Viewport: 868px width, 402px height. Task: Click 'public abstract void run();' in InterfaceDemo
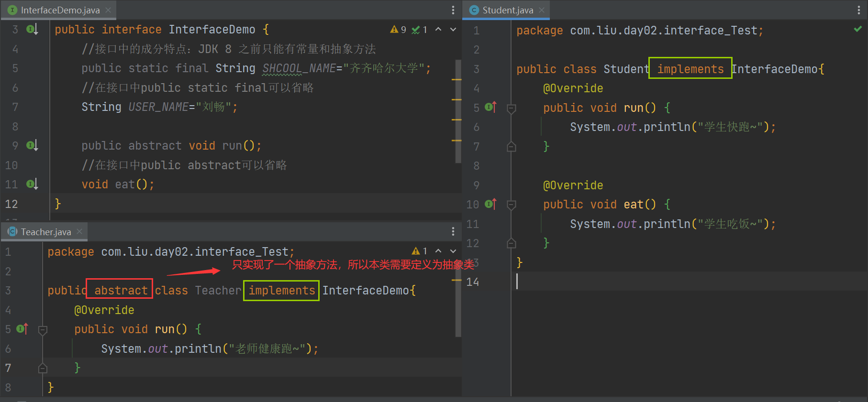(x=171, y=145)
